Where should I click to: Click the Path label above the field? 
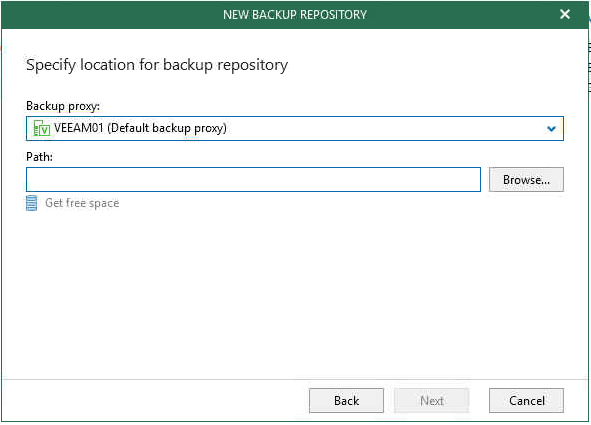[39, 157]
